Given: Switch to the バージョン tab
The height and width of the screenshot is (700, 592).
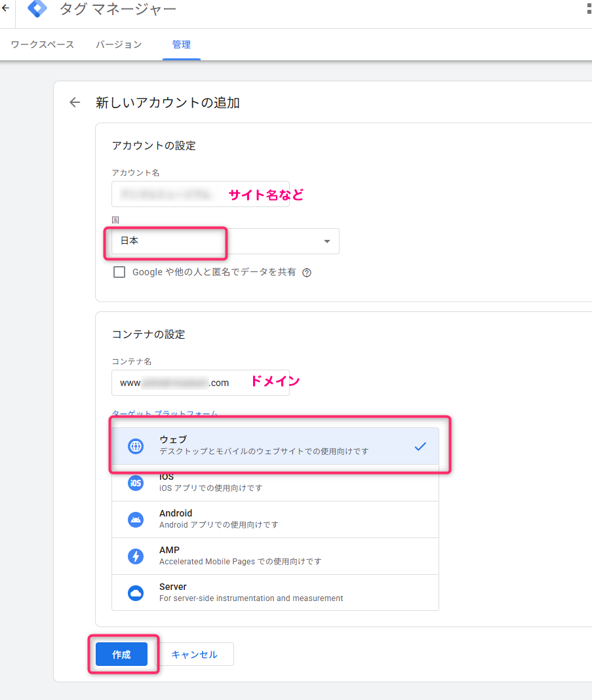Looking at the screenshot, I should (119, 45).
